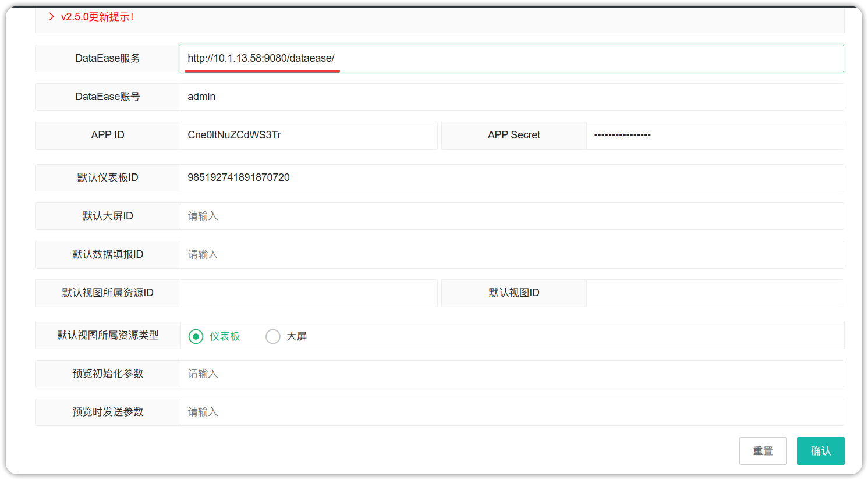Click the 预览时发送参数 input field
This screenshot has height=480, width=868.
pos(511,412)
